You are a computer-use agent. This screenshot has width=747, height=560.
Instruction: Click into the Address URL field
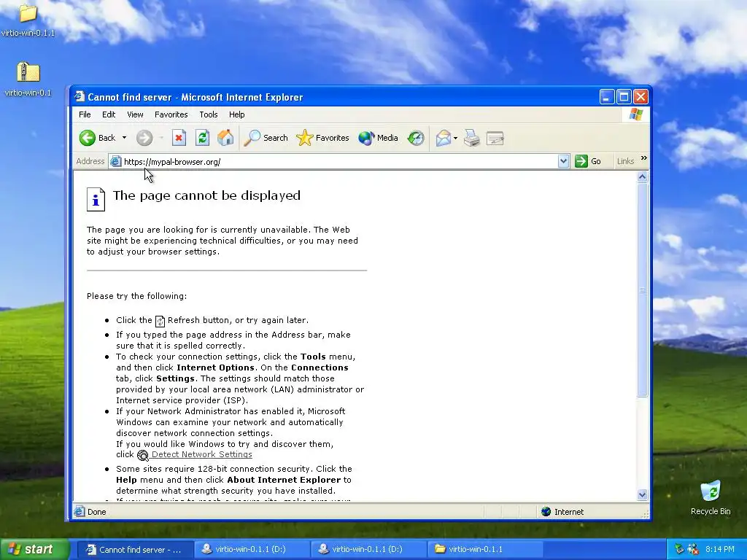pyautogui.click(x=338, y=162)
